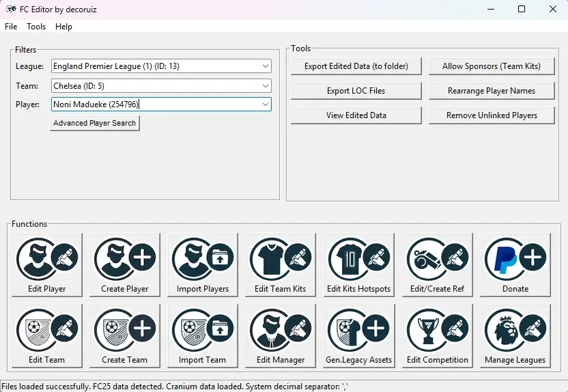The image size is (568, 392).
Task: Click Export LOC Files button
Action: coord(356,91)
